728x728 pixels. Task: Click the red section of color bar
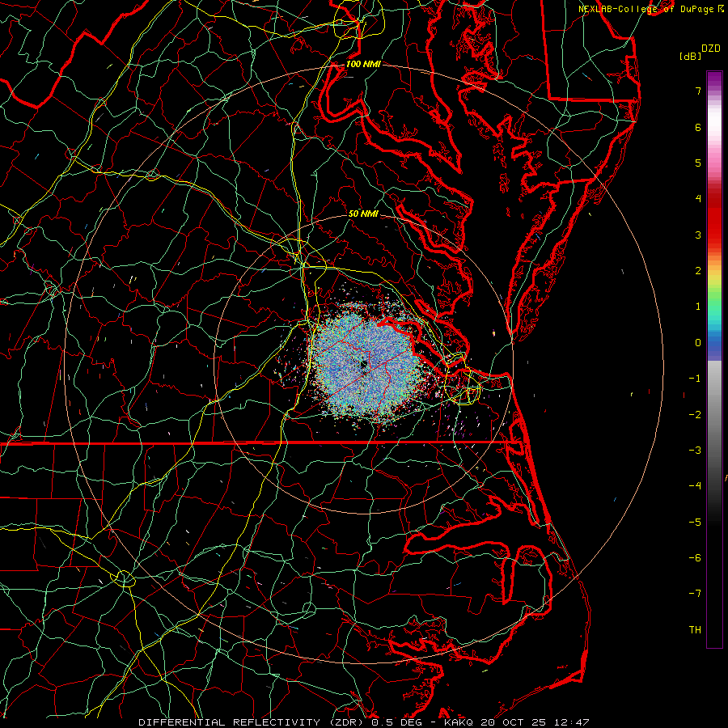(x=714, y=218)
